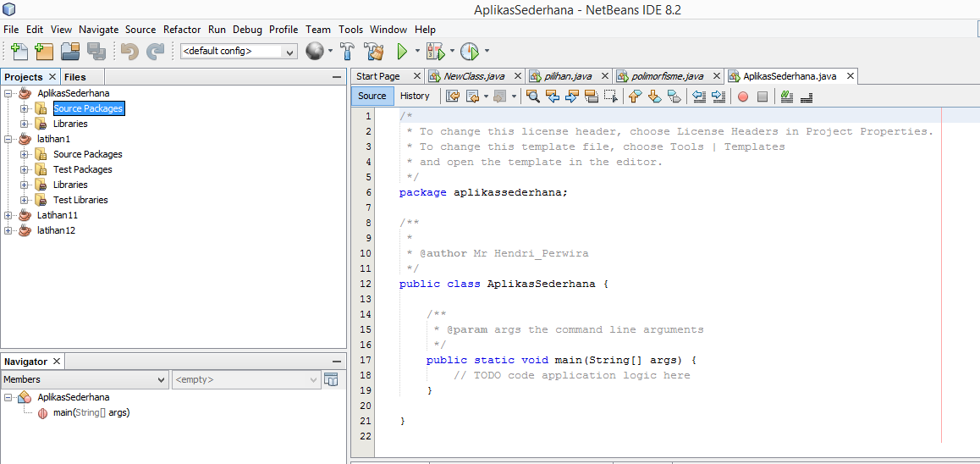Click the New File toolbar icon
Screen dimensions: 980x464
coord(19,52)
